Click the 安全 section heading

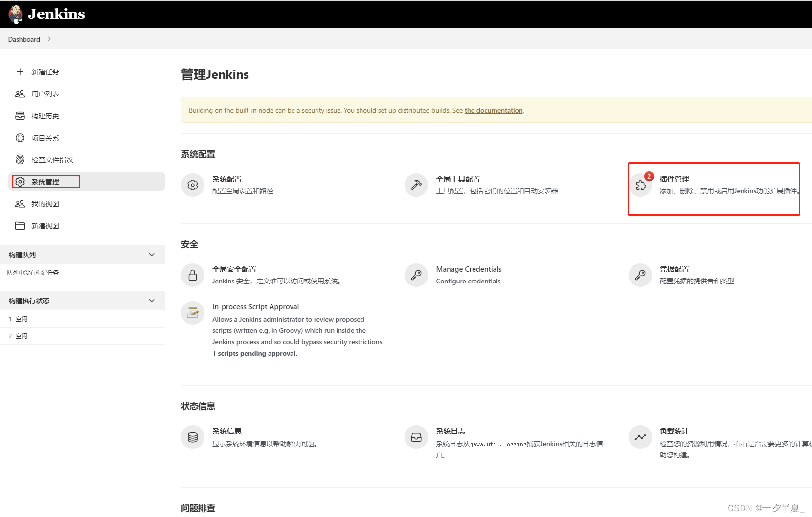pos(189,244)
